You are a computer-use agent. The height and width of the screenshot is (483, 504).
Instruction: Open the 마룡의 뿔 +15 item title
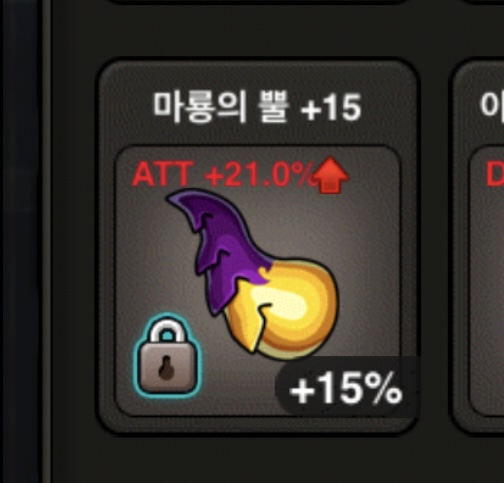click(x=257, y=107)
